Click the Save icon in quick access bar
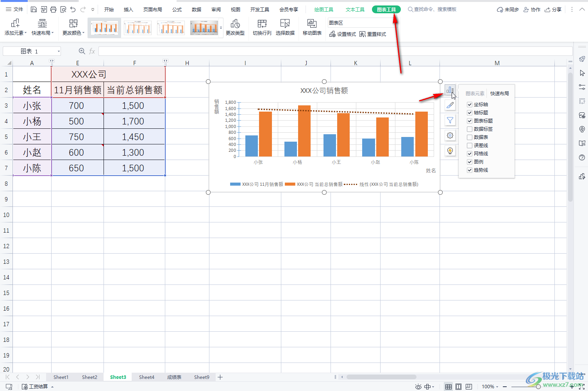The image size is (588, 391). tap(34, 9)
